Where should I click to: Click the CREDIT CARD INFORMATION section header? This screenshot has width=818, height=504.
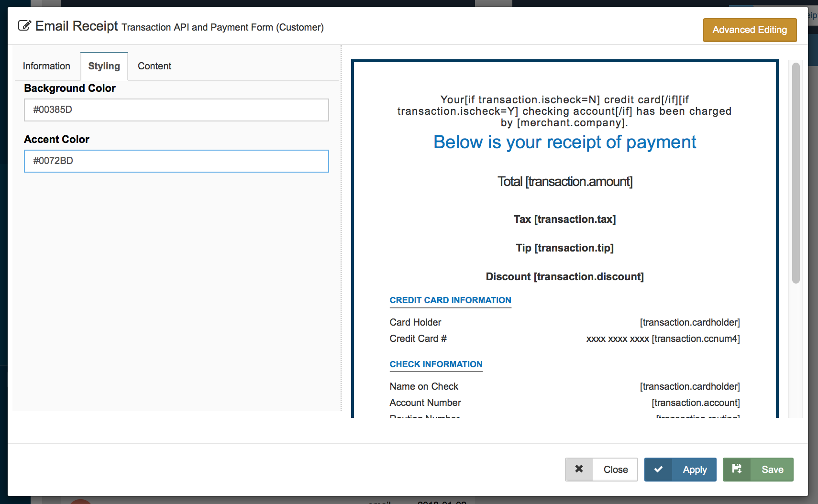point(450,300)
